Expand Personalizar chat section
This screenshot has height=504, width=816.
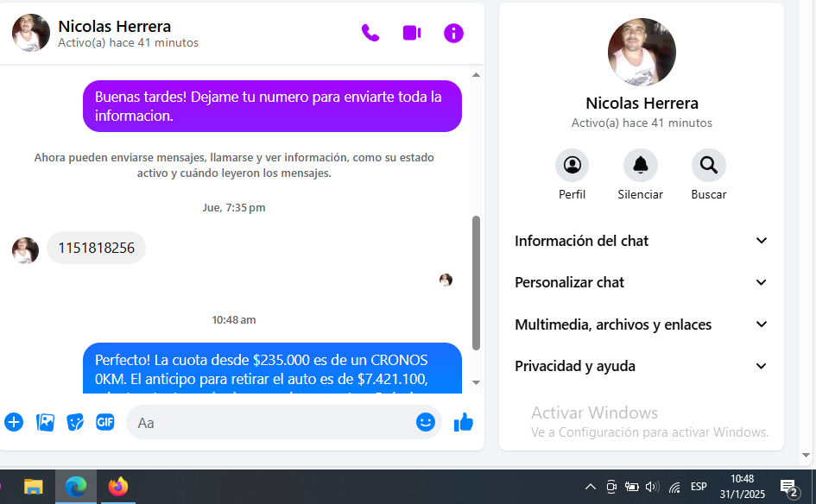click(x=641, y=282)
